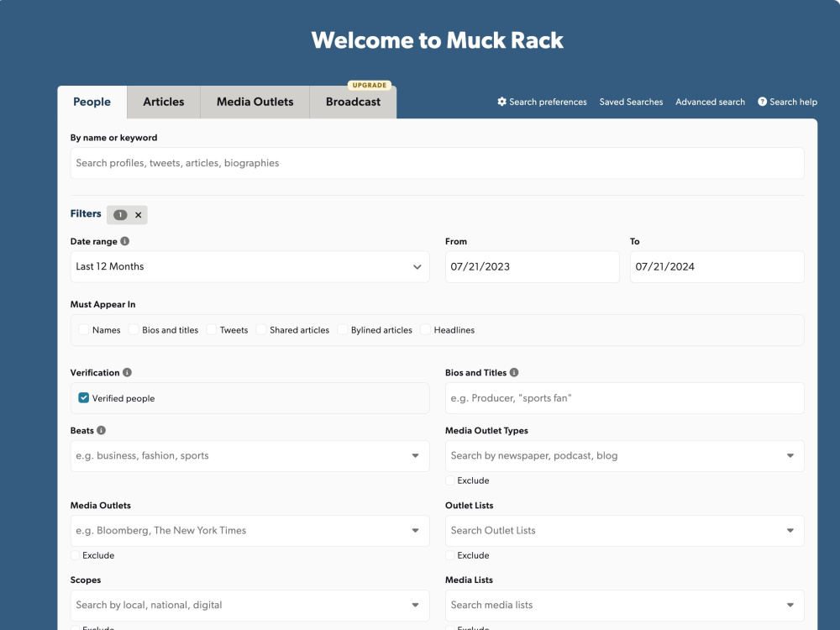The height and width of the screenshot is (630, 840).
Task: Open the Last 12 Months date range dropdown
Action: 249,267
